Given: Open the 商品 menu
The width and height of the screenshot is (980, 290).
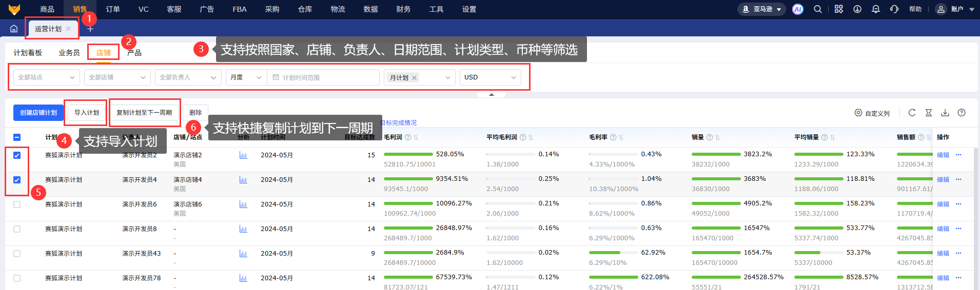Looking at the screenshot, I should [x=47, y=9].
